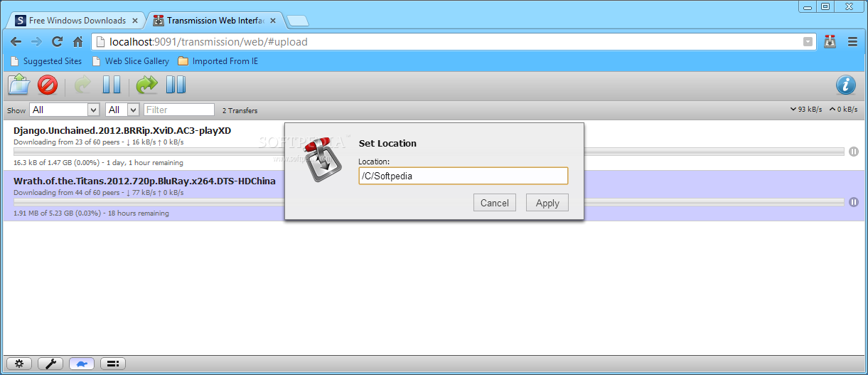The image size is (868, 375).
Task: Open a new browser tab
Action: 297,21
